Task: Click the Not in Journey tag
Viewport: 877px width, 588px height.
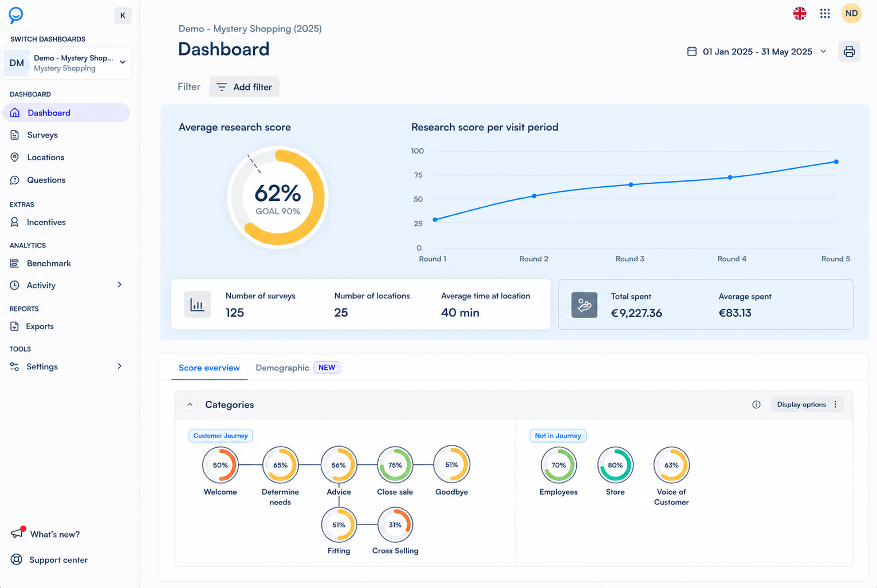Action: (558, 436)
